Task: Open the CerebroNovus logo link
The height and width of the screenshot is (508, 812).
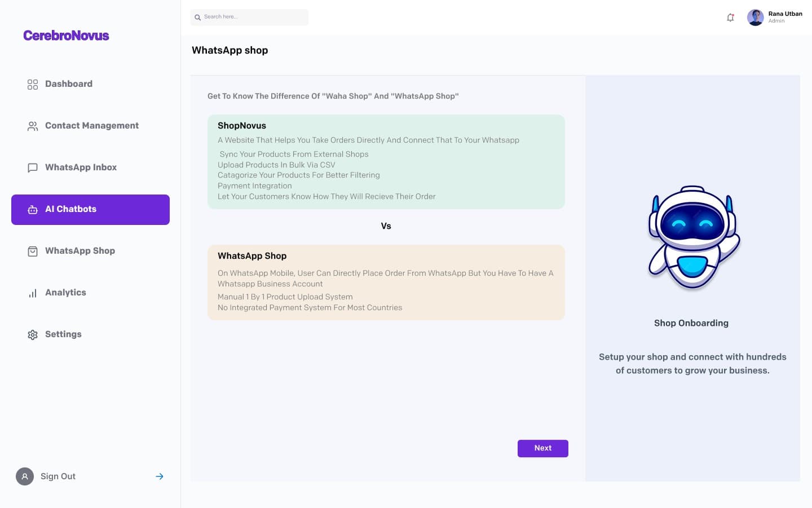Action: [x=66, y=36]
